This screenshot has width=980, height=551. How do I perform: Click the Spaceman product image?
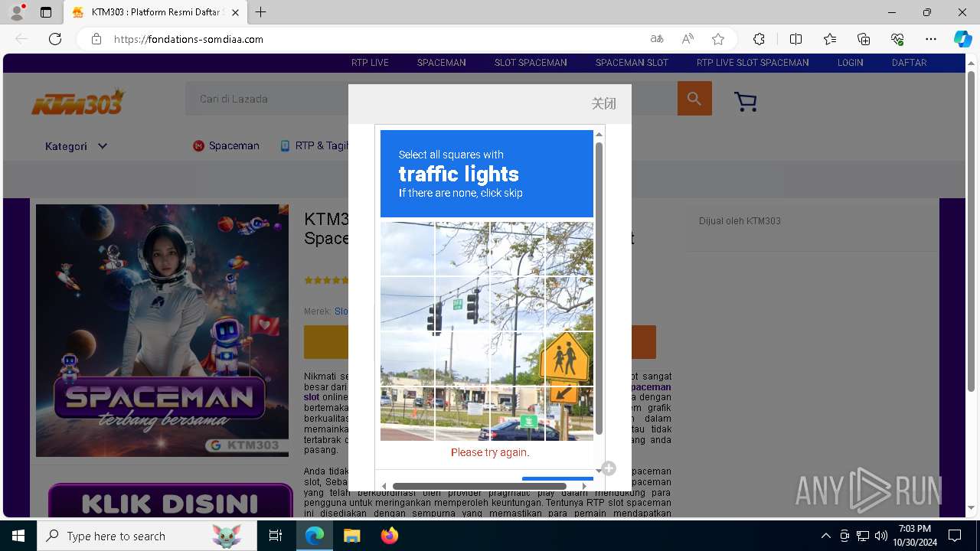162,331
